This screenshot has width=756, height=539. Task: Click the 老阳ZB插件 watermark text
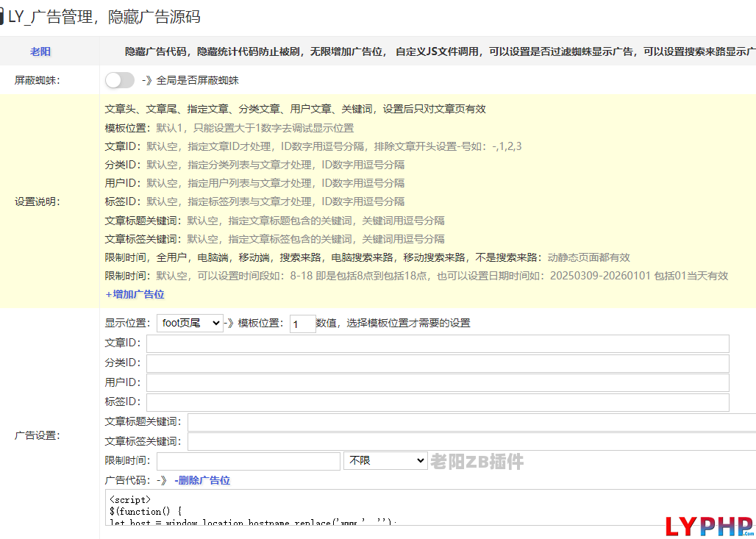pyautogui.click(x=477, y=462)
